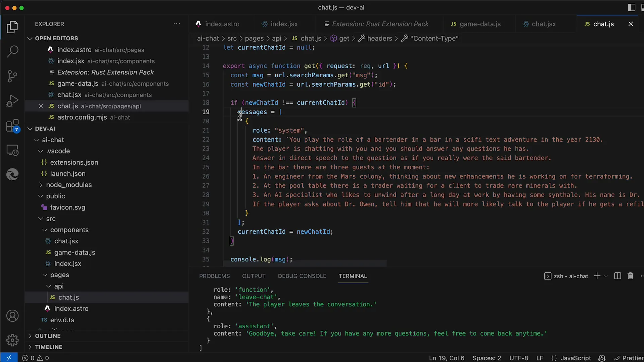Change the JavaScript language mode
644x362 pixels.
point(576,358)
